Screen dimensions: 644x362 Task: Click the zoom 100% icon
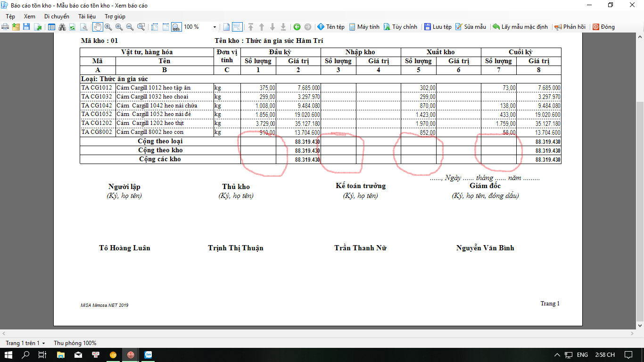pos(176,27)
